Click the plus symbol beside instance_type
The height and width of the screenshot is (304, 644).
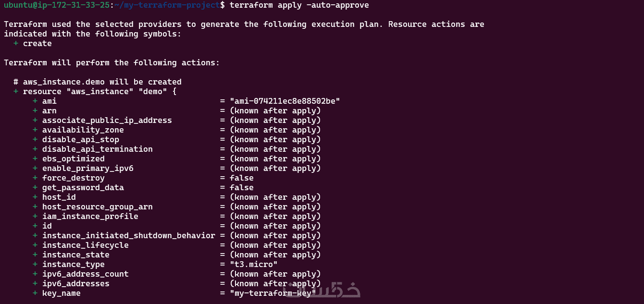click(35, 265)
